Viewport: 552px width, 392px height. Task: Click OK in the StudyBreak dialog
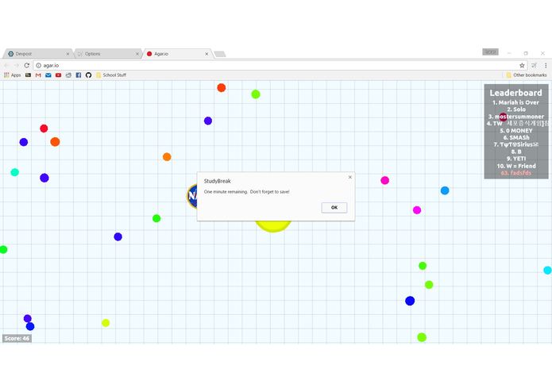[334, 207]
